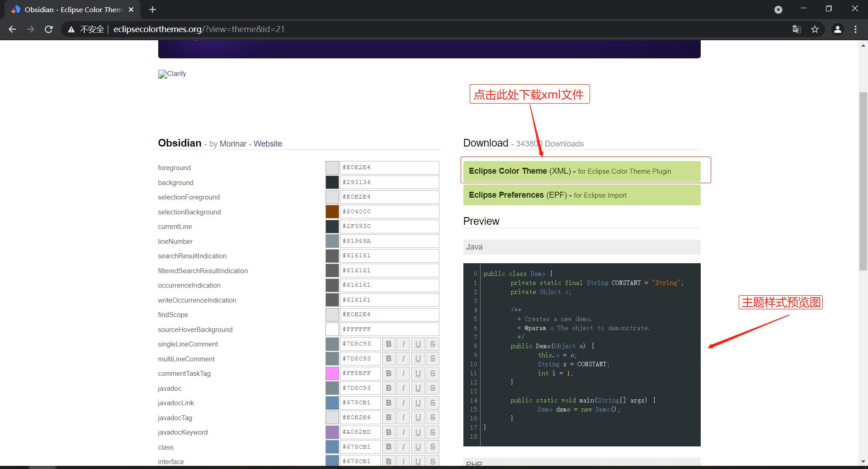The width and height of the screenshot is (868, 469).
Task: Click the selectionBackground brown swatch
Action: 332,212
